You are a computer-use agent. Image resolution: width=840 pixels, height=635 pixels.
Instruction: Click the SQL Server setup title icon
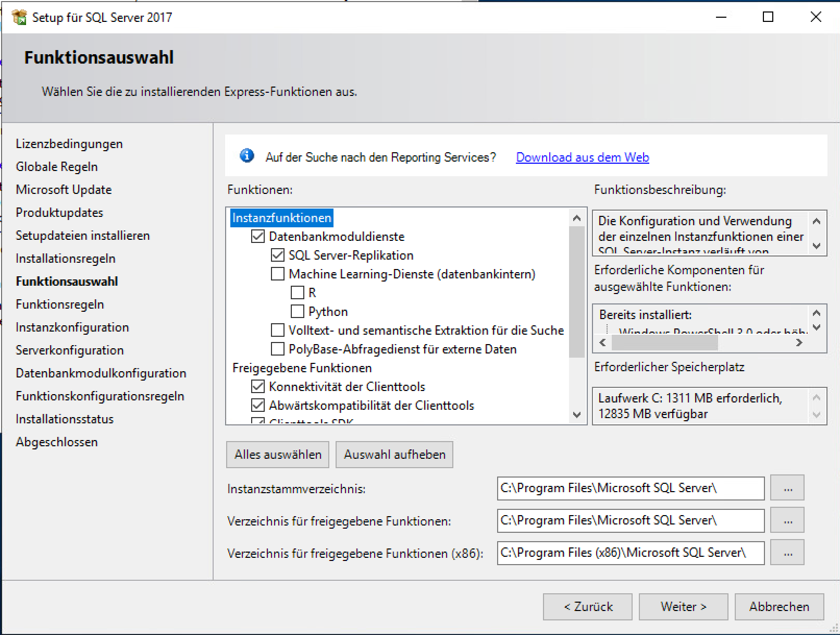point(19,17)
